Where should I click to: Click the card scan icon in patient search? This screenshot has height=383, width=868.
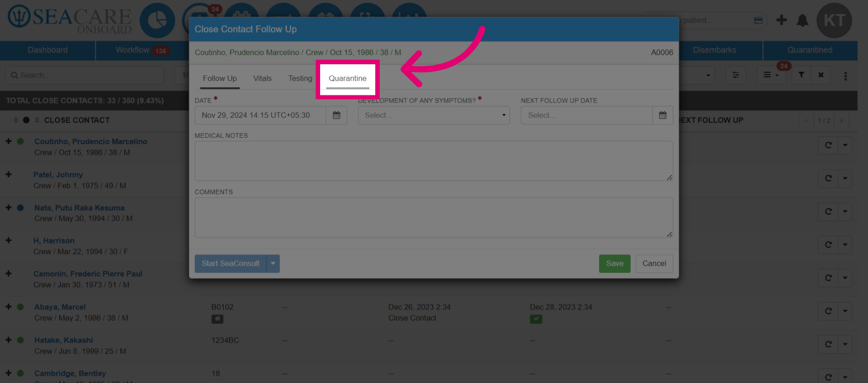point(758,20)
